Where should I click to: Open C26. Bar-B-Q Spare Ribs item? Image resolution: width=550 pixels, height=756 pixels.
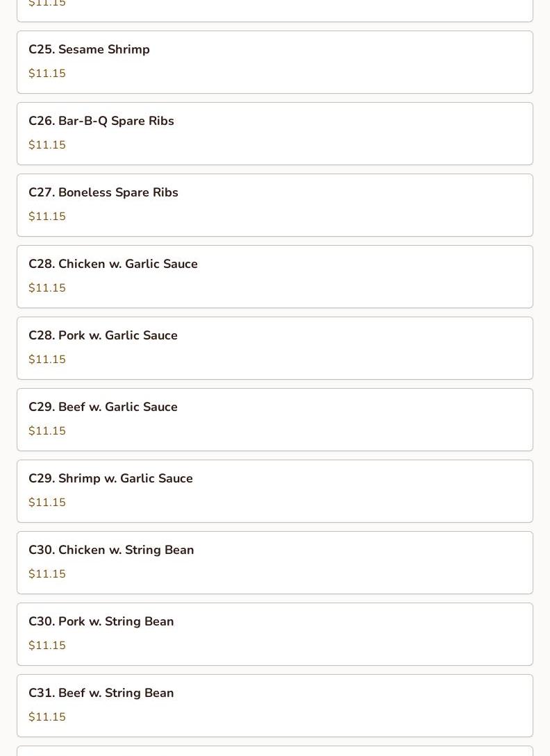101,121
